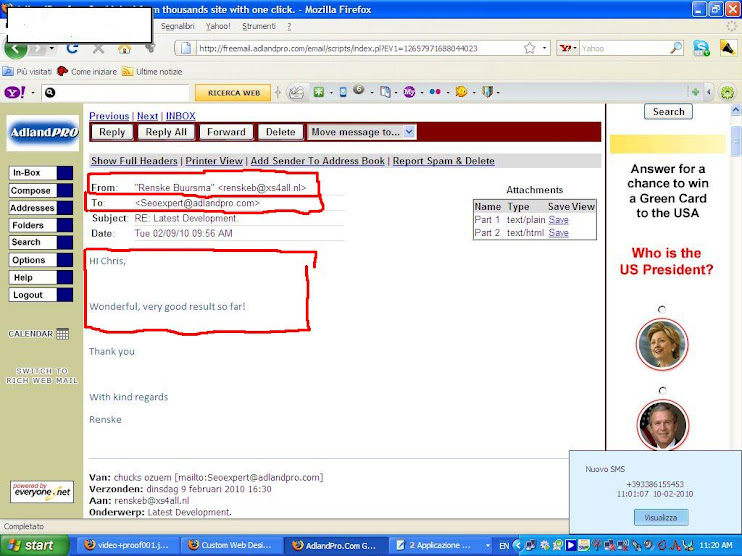Open the toolbar settings gear icon

[x=727, y=92]
